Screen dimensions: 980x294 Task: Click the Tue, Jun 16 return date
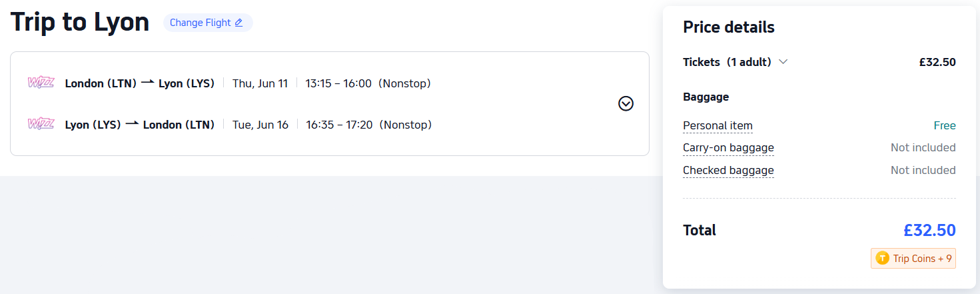(260, 125)
